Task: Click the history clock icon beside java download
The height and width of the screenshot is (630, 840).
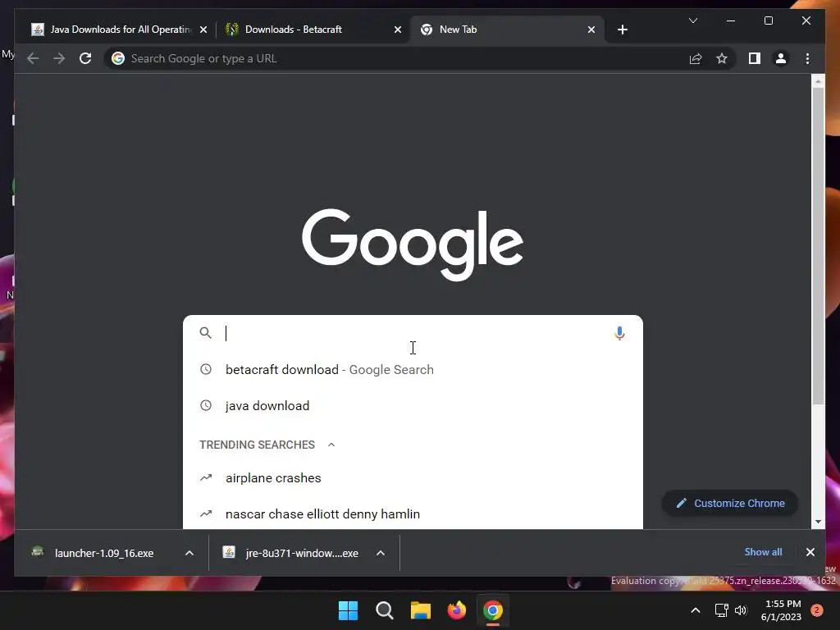Action: [x=206, y=405]
